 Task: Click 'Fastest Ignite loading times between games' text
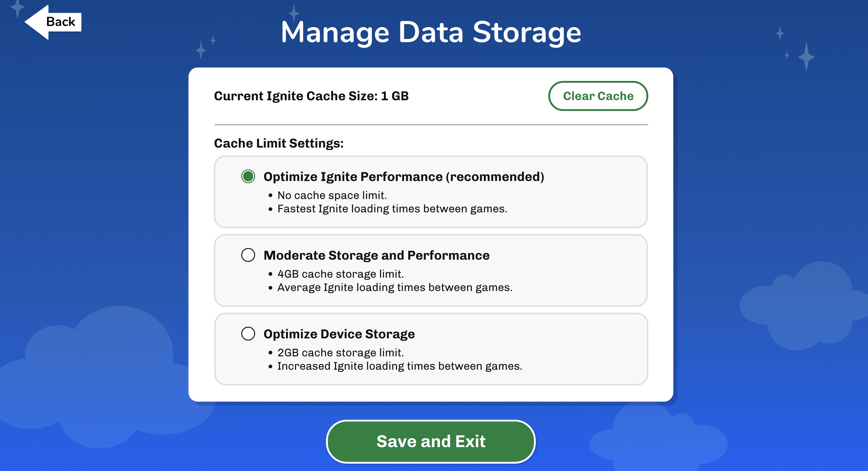point(392,209)
